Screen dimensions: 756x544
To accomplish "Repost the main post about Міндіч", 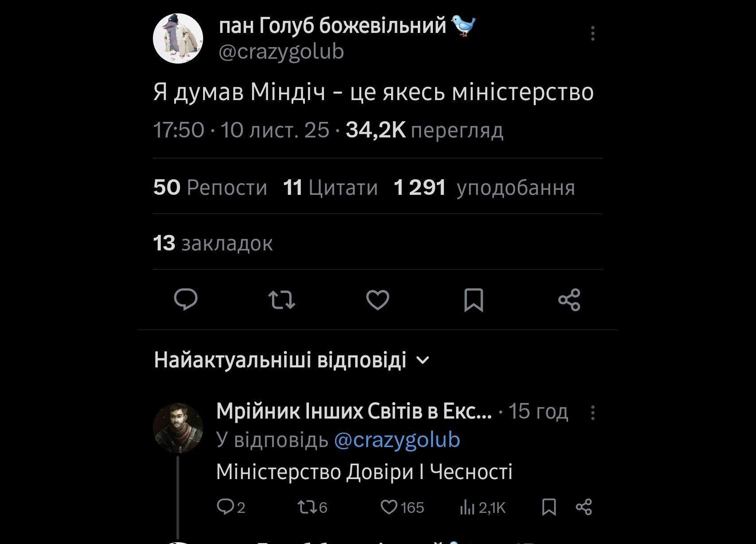I will pyautogui.click(x=282, y=299).
